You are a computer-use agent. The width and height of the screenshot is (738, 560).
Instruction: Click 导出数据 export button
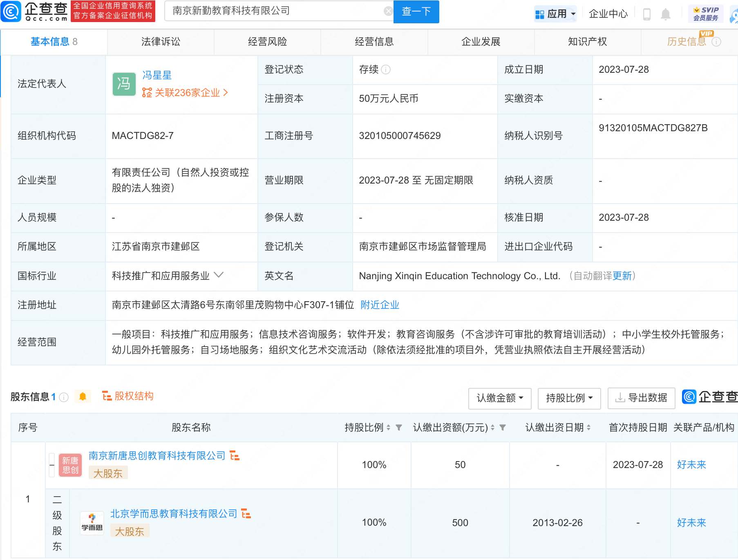point(641,398)
